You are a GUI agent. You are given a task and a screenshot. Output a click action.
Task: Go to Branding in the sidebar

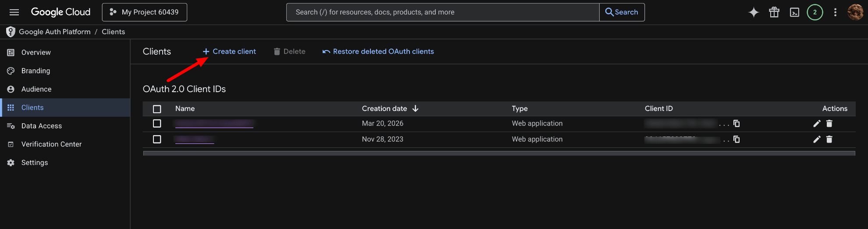tap(36, 71)
